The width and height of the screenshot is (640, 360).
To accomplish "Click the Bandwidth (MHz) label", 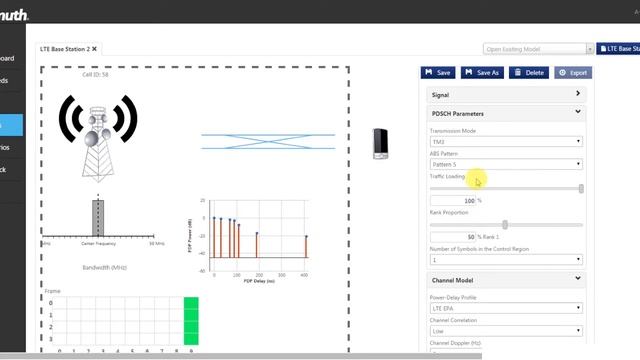I will [x=104, y=268].
